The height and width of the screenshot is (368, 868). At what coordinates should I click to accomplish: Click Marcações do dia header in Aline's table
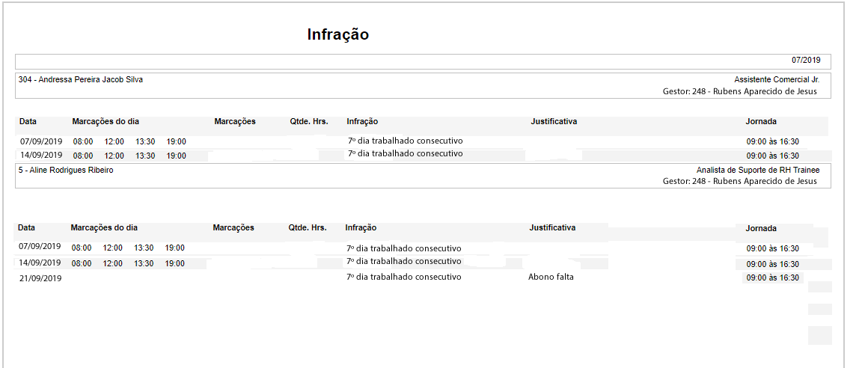tap(104, 227)
